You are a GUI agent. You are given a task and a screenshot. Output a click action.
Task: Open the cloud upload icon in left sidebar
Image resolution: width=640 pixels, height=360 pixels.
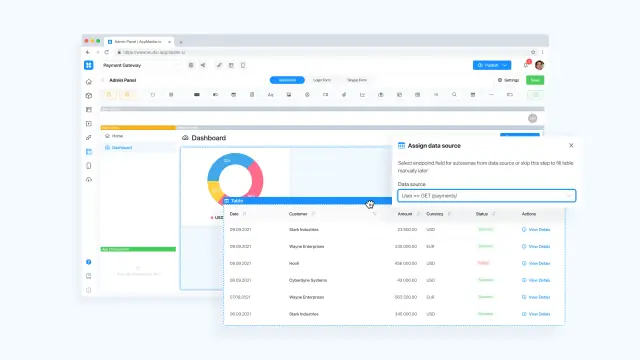(x=89, y=180)
